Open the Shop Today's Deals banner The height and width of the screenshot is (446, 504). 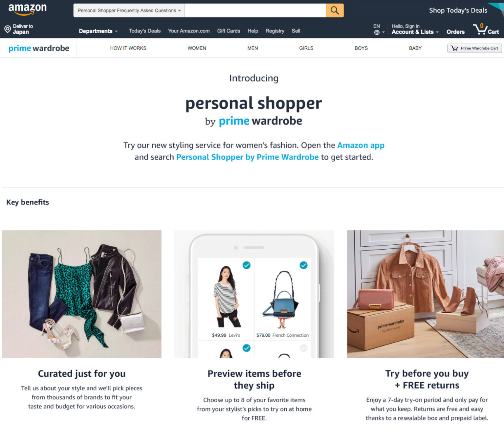pyautogui.click(x=458, y=10)
